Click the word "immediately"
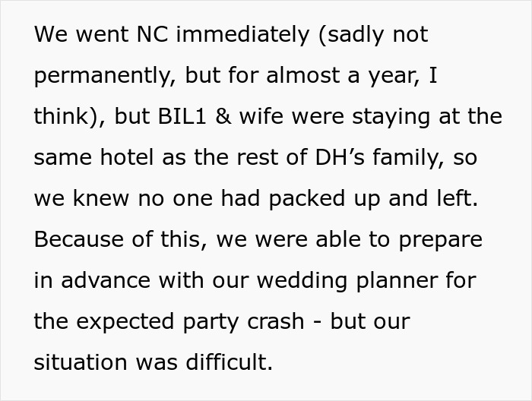The height and width of the screenshot is (401, 532). (242, 35)
